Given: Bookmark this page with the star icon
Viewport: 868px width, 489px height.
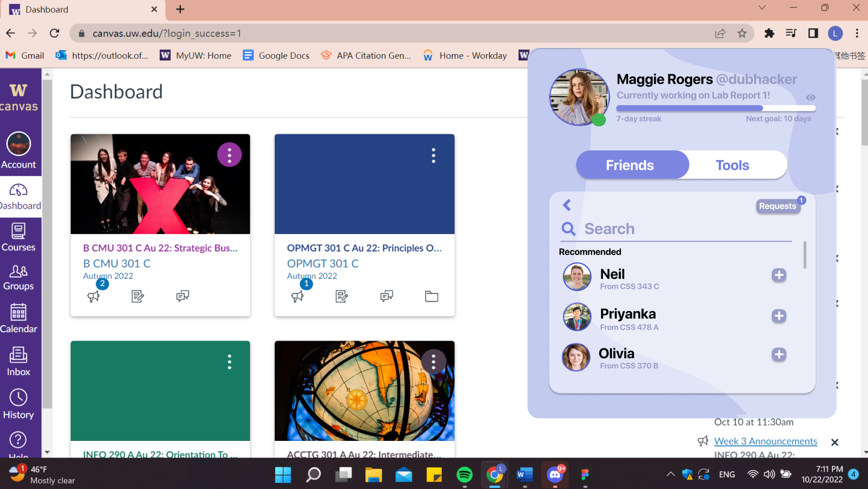Looking at the screenshot, I should [742, 33].
